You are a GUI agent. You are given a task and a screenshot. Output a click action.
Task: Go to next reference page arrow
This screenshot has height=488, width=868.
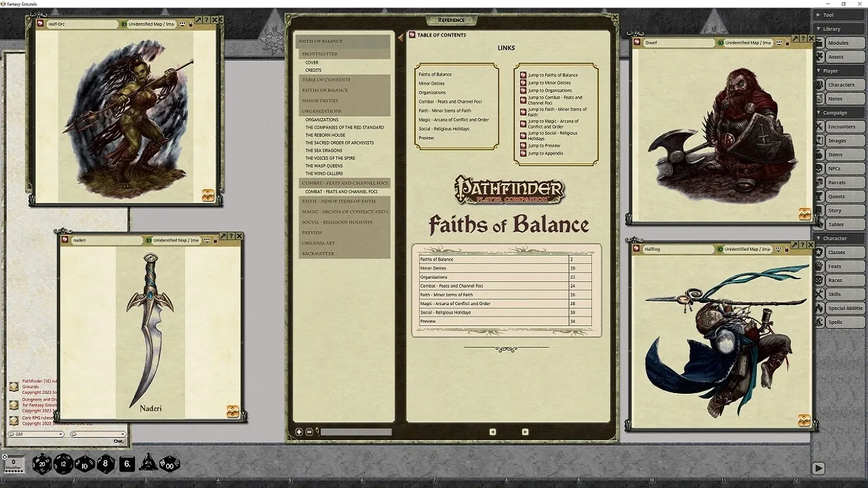525,432
